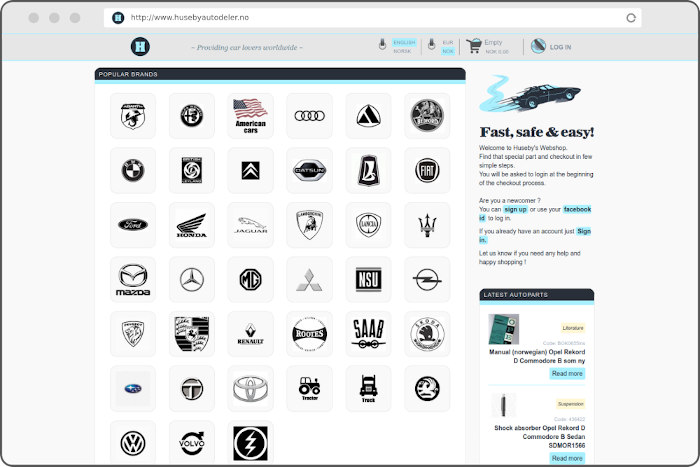The height and width of the screenshot is (467, 700).
Task: Open the Saab brand icon
Action: [x=369, y=334]
